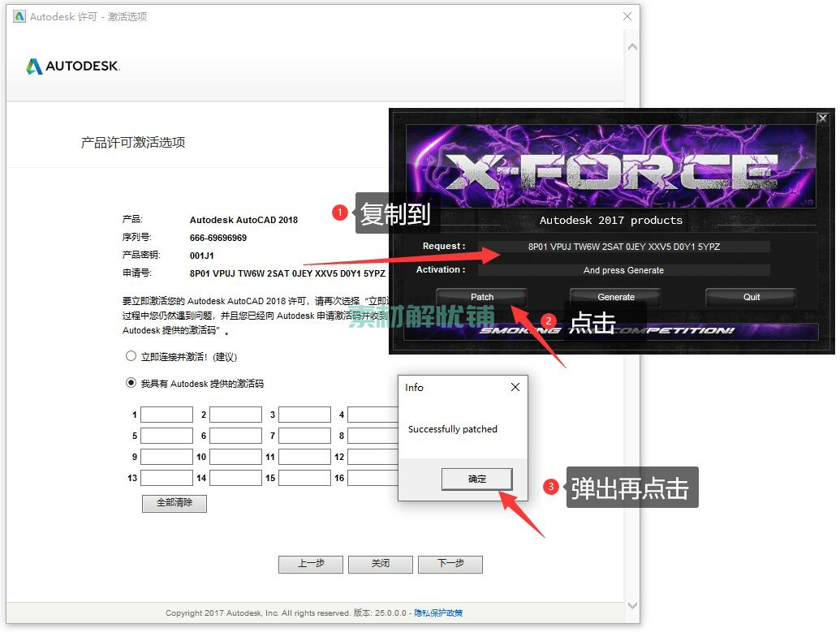Confirm the Info dialog with 确定
840x632 pixels.
coord(476,479)
